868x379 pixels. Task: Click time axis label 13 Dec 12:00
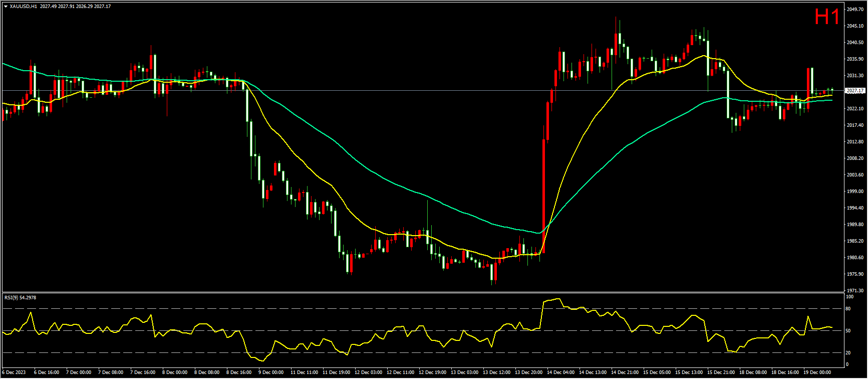[x=496, y=372]
